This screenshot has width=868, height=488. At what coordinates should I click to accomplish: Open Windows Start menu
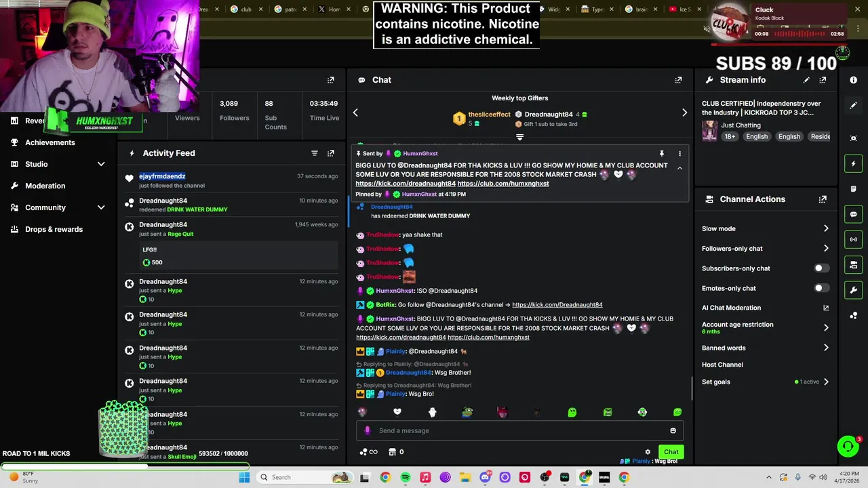[244, 477]
